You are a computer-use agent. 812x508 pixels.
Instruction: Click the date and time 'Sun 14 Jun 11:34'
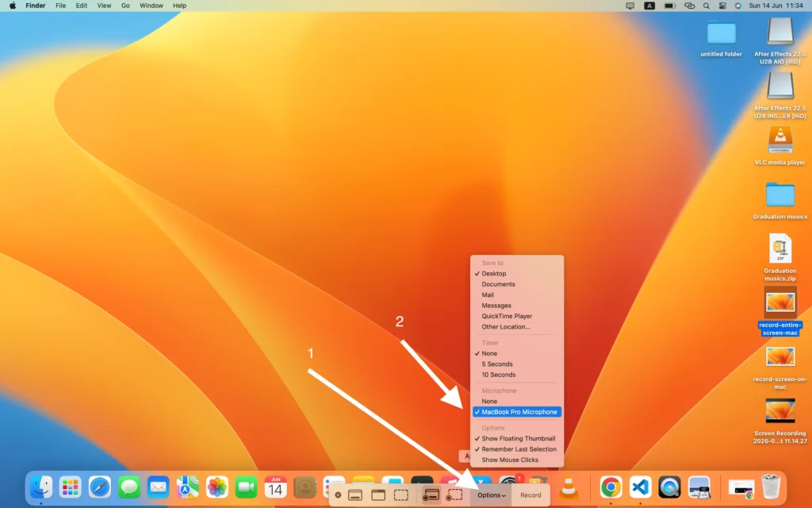coord(776,6)
